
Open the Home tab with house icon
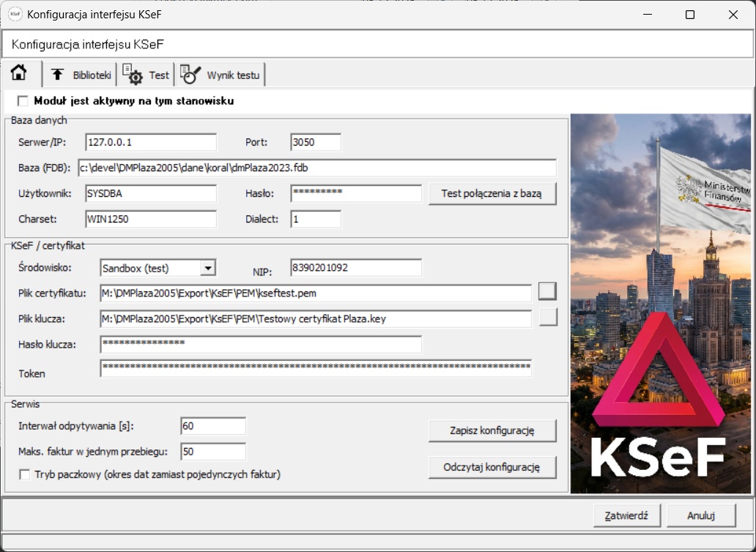[19, 73]
